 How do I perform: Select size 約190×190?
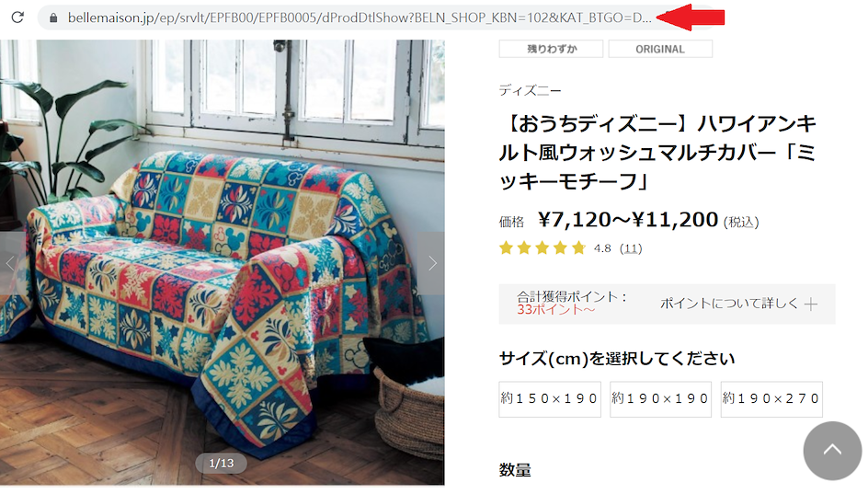(660, 398)
